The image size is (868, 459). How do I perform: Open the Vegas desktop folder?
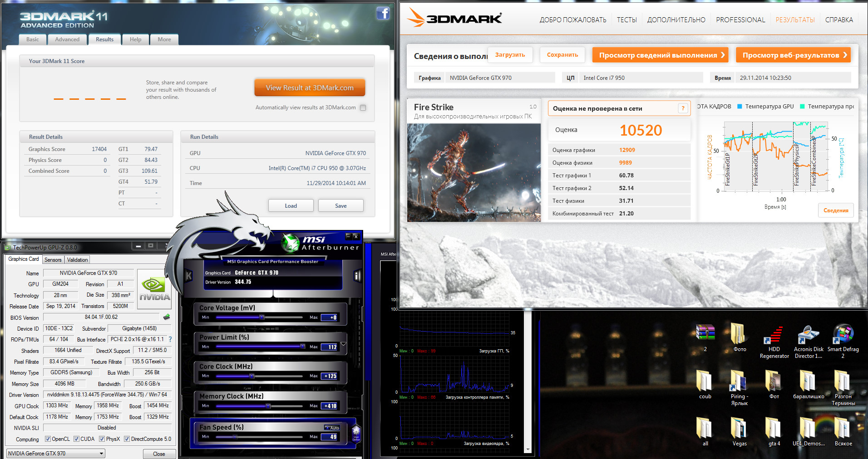(x=740, y=432)
